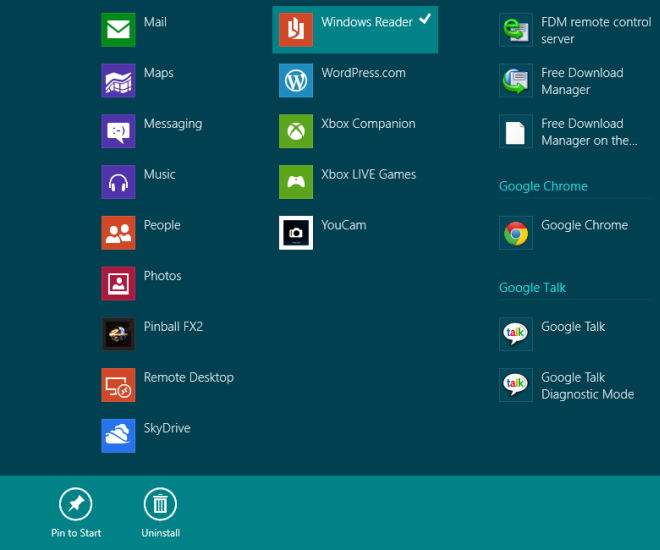Click the Uninstall label

click(161, 533)
